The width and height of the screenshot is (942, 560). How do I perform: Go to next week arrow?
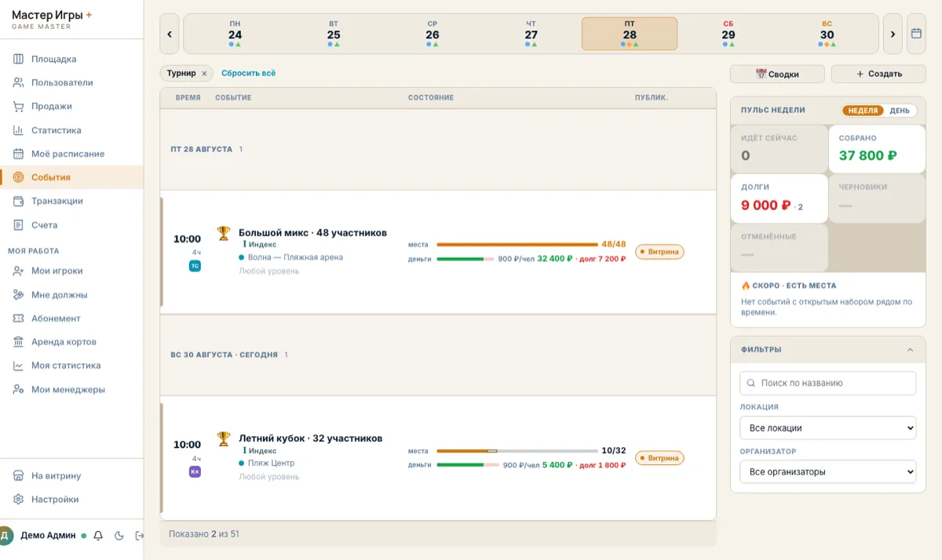(x=893, y=34)
